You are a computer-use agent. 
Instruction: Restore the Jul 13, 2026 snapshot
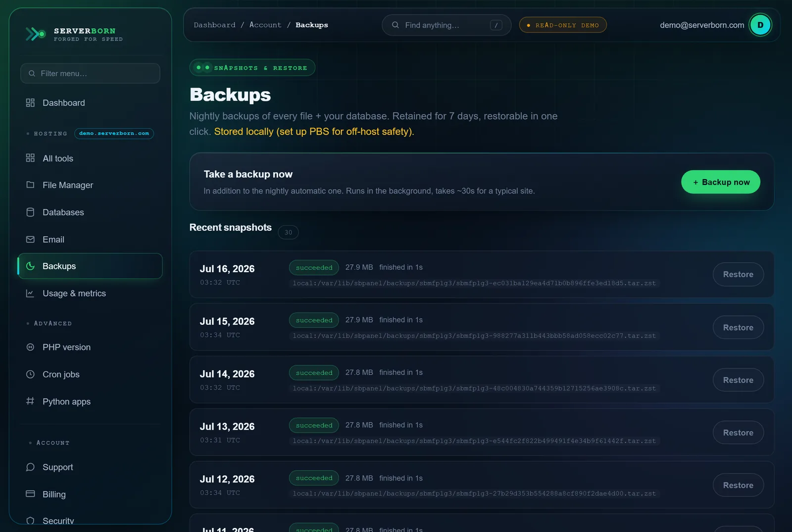(738, 433)
